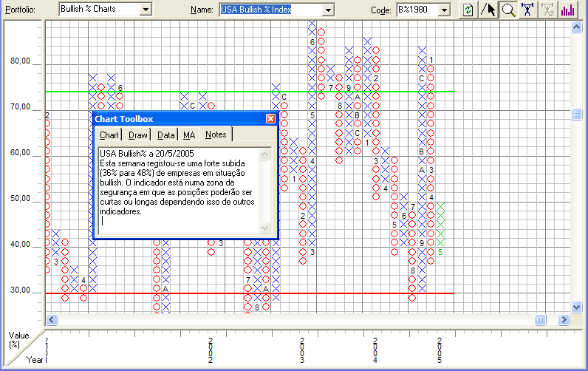Open the Draw tab

pos(138,135)
